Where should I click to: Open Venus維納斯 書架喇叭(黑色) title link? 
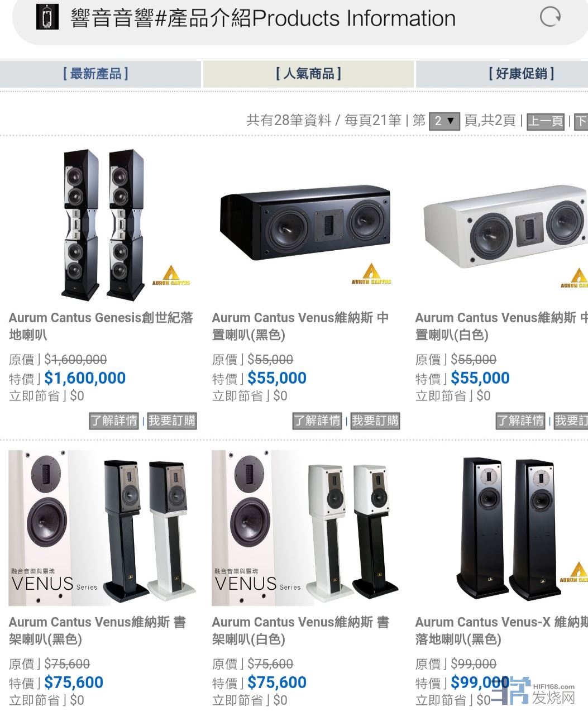(x=98, y=631)
